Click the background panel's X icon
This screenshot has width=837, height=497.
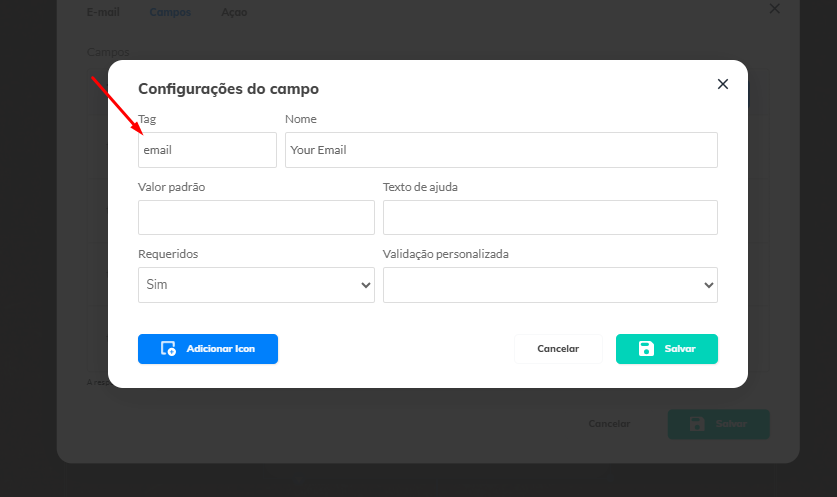774,8
